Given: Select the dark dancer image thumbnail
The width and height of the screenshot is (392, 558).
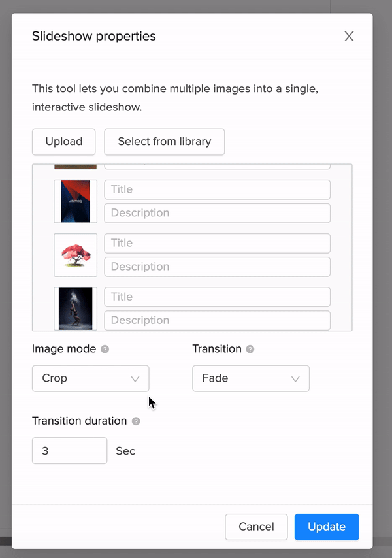Looking at the screenshot, I should click(76, 308).
